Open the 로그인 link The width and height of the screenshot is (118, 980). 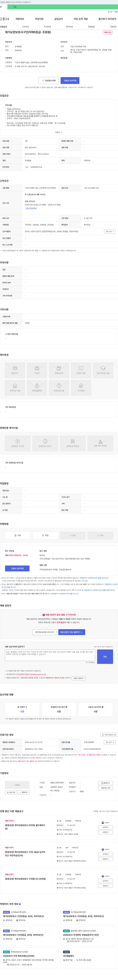point(110,12)
